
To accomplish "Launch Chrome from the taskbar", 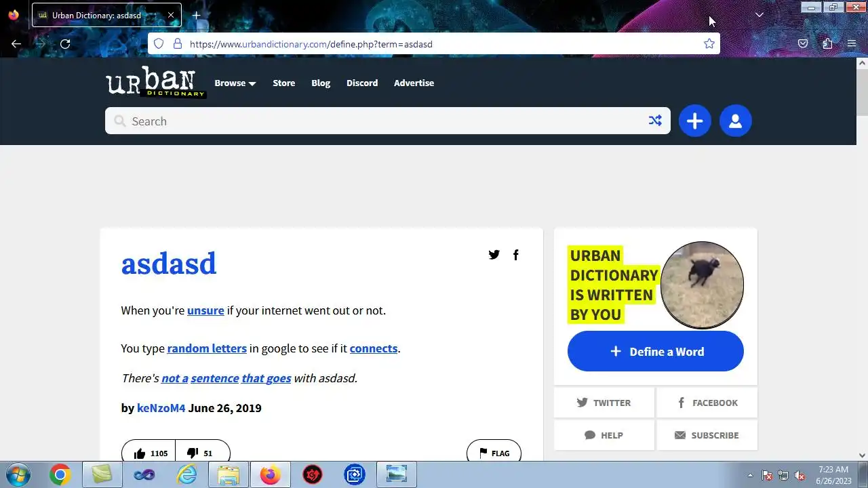I will click(60, 475).
